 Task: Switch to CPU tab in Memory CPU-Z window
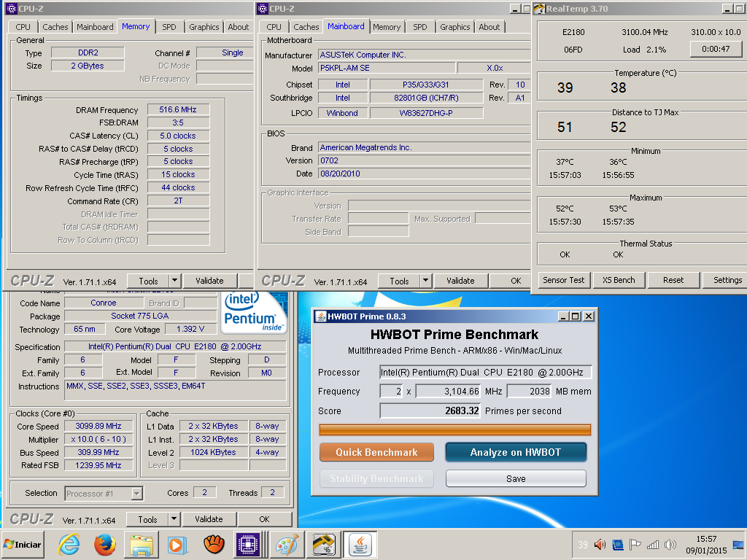(23, 27)
